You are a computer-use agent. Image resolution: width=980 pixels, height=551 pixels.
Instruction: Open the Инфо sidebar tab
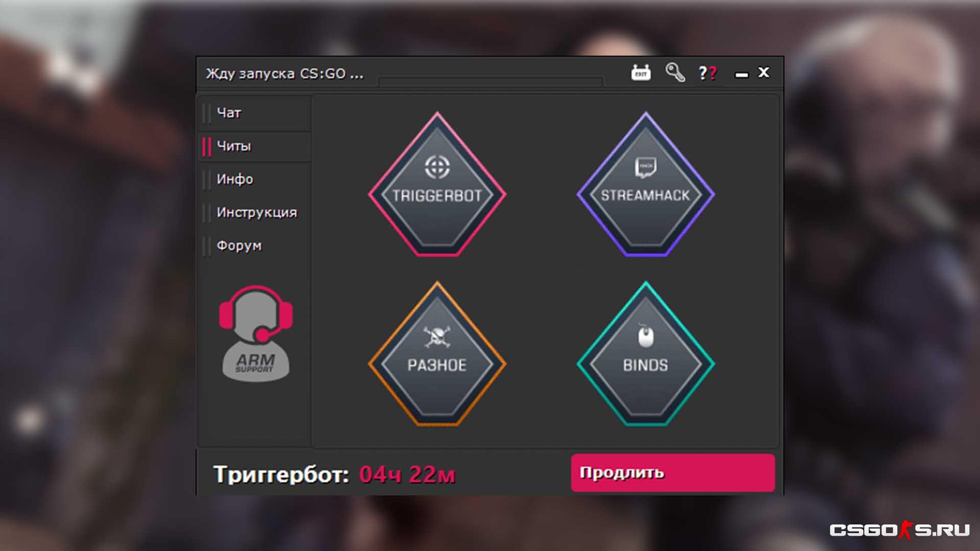[254, 180]
